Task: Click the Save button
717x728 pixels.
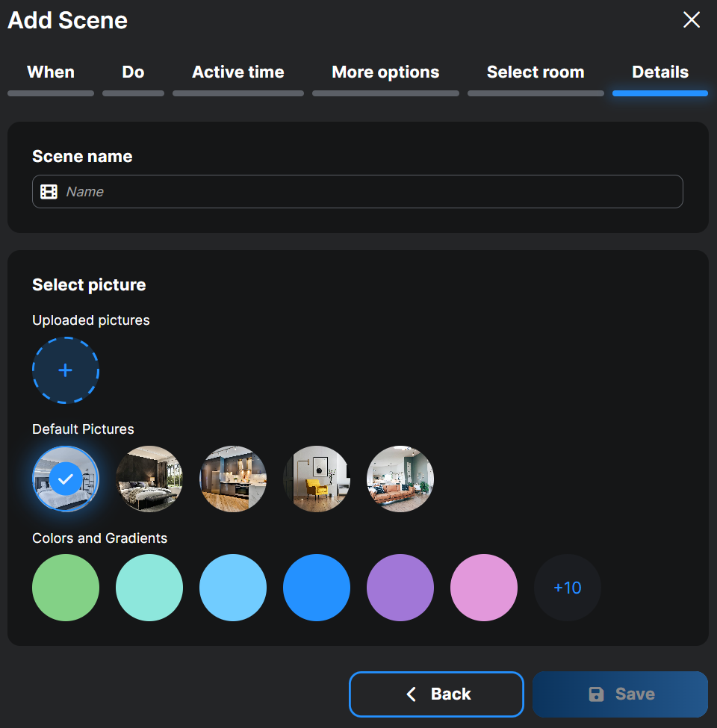Action: pos(620,694)
